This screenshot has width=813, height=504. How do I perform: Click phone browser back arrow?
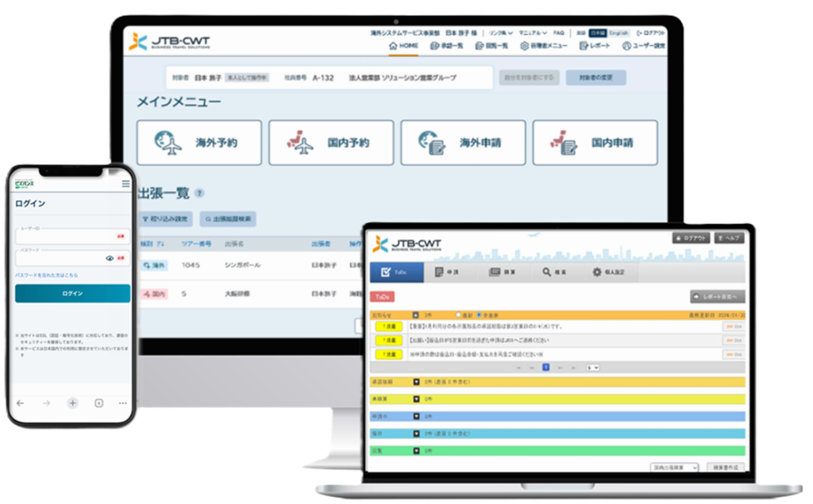coord(20,403)
